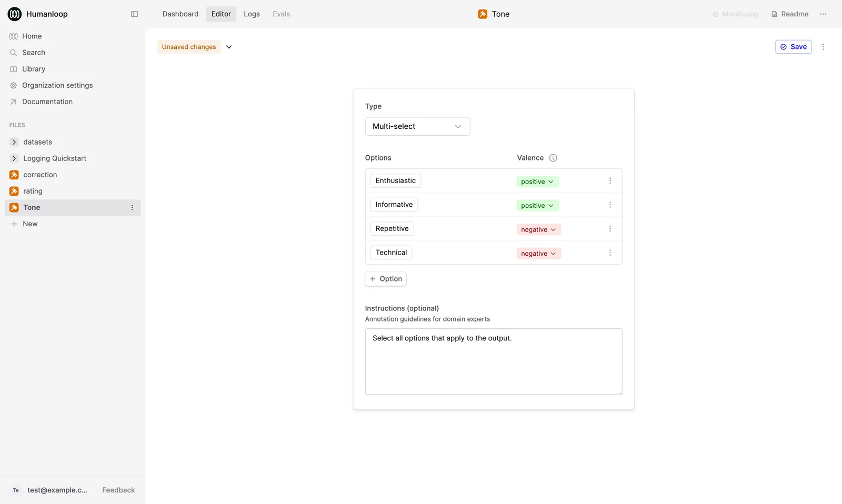Expand the Unsaved changes chevron
The width and height of the screenshot is (842, 504).
[229, 47]
